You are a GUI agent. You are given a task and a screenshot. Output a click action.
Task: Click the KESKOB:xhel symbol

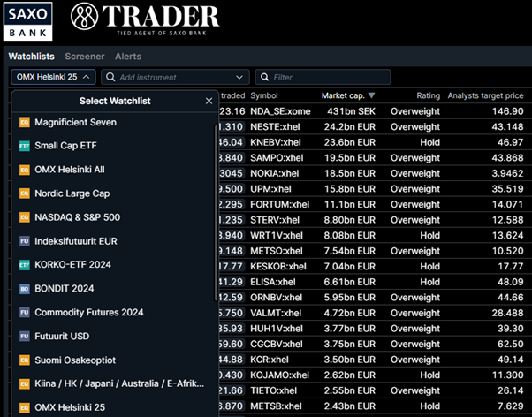click(278, 267)
